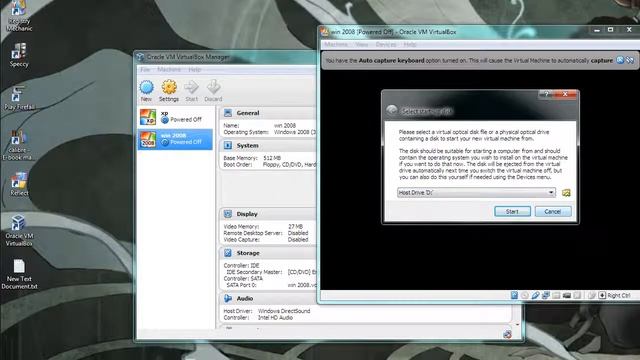Open the Storage section header
640x360 pixels.
point(248,253)
